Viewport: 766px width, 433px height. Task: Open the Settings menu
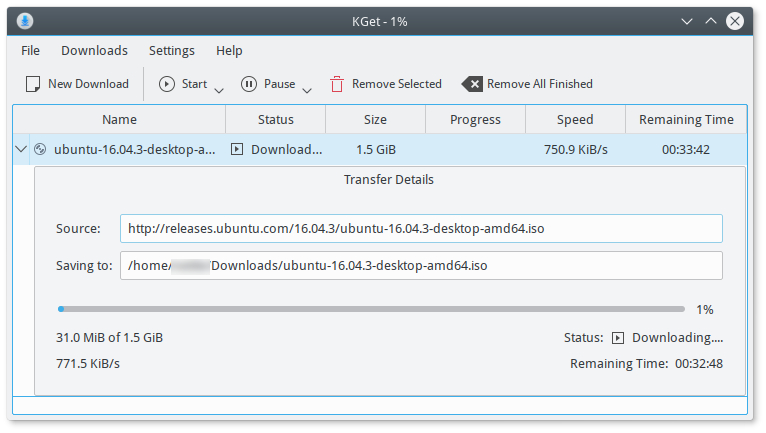(x=171, y=50)
